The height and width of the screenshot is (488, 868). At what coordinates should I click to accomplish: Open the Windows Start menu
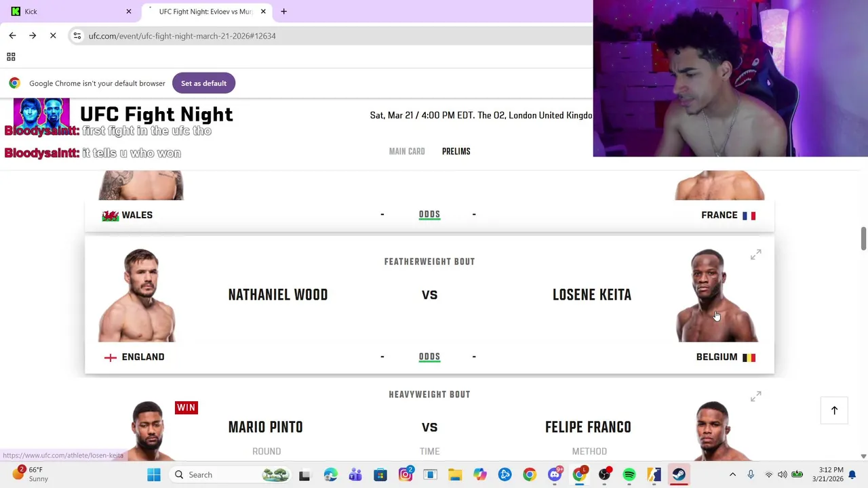point(153,474)
